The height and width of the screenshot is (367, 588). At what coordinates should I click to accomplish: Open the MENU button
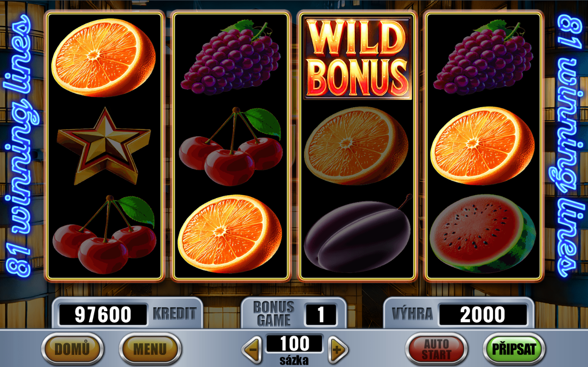pyautogui.click(x=150, y=349)
